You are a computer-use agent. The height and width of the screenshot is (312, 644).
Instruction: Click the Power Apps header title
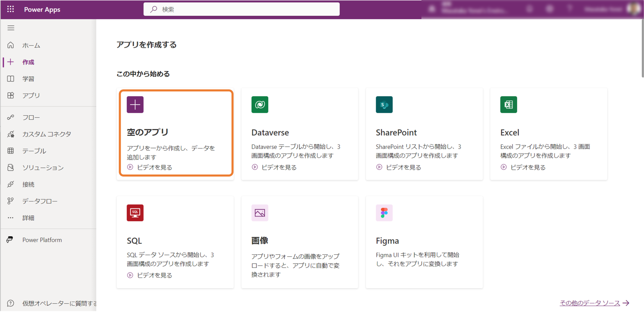click(42, 9)
